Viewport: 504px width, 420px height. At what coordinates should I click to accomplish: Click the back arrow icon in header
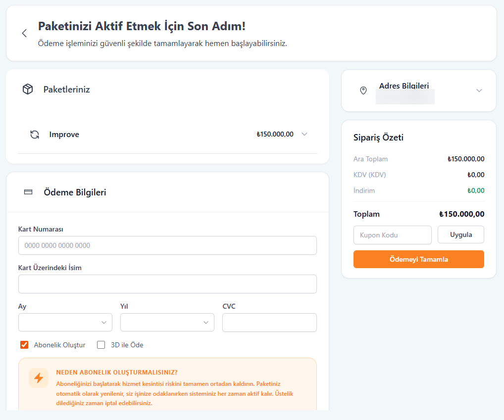point(24,33)
